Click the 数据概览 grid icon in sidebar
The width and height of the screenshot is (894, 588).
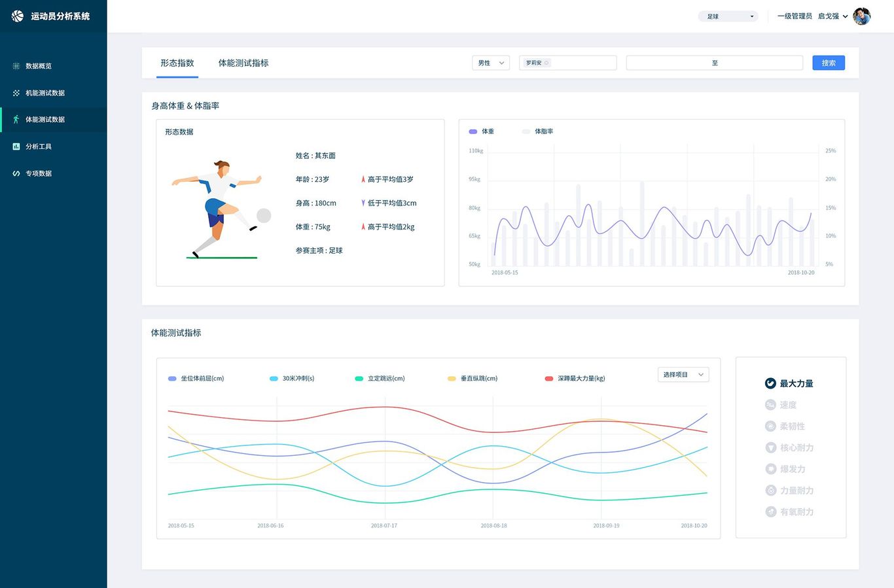click(x=16, y=66)
